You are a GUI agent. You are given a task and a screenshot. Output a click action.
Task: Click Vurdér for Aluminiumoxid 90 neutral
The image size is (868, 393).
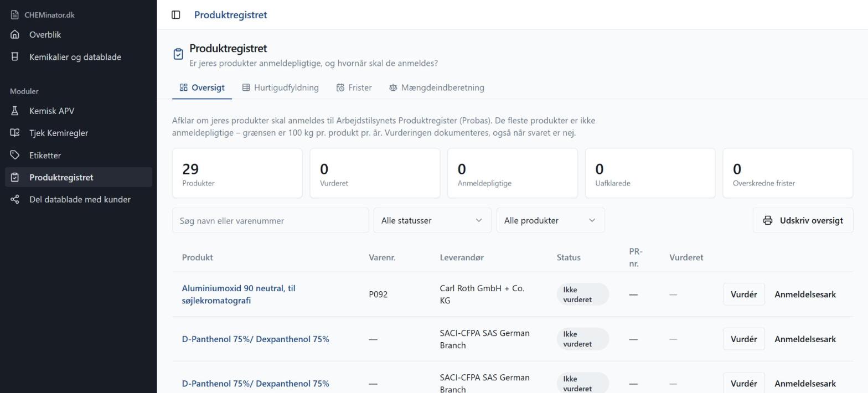[x=743, y=294]
